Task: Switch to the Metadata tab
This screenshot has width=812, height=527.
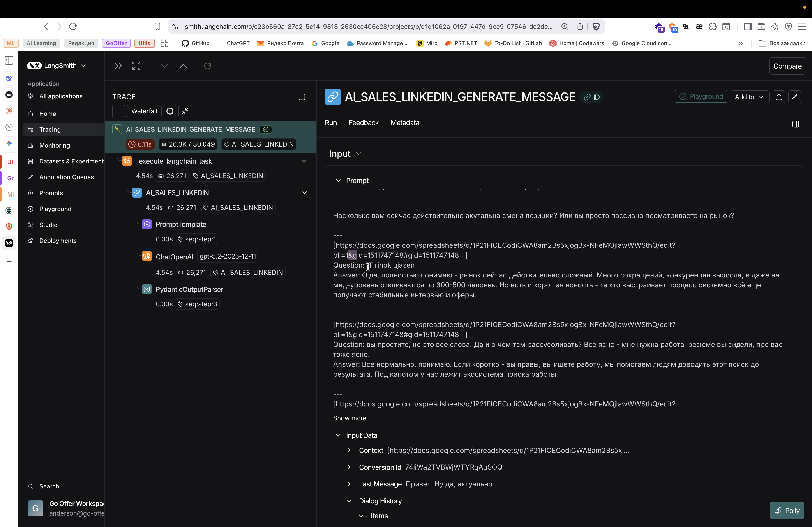Action: pyautogui.click(x=405, y=123)
